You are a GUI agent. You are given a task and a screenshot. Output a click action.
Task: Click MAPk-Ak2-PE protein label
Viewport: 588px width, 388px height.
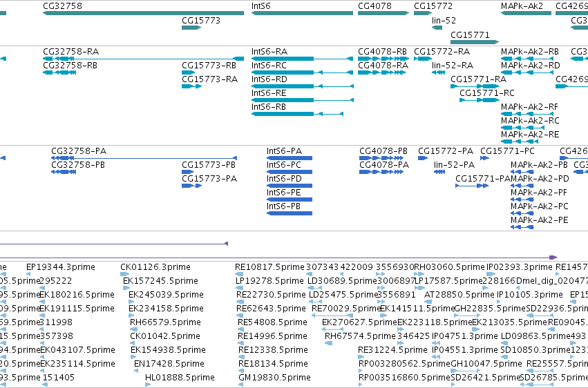coord(539,220)
